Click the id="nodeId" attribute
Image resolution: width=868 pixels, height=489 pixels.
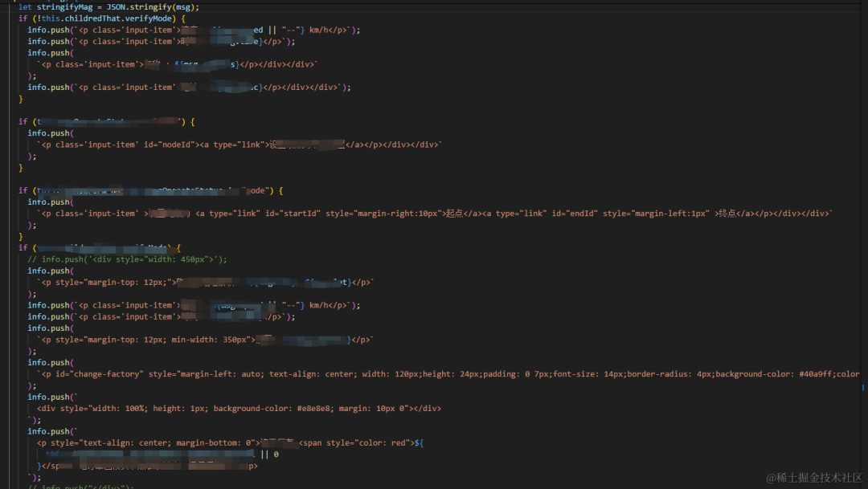point(170,145)
